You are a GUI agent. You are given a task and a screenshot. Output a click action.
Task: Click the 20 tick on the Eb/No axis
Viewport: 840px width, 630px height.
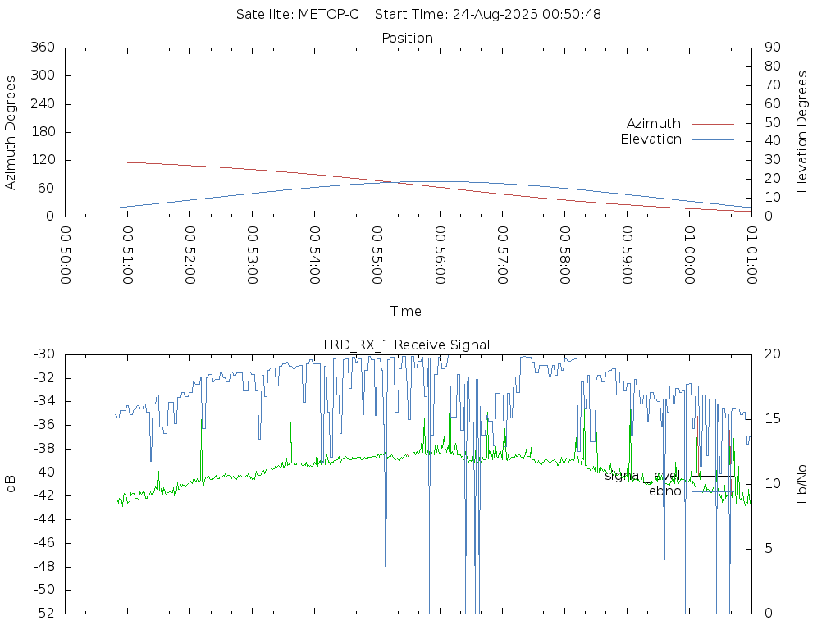point(773,354)
